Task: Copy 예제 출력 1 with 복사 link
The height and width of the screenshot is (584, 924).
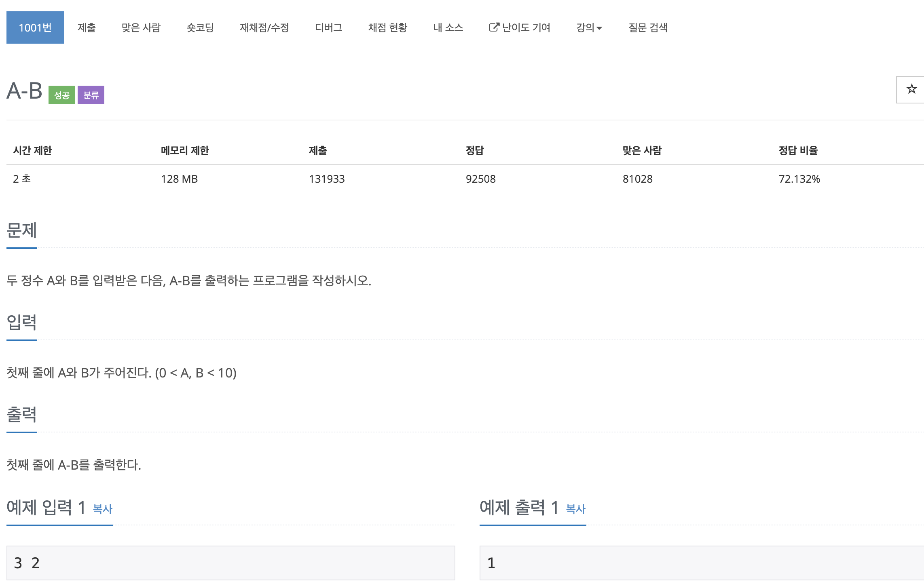Action: pos(575,509)
